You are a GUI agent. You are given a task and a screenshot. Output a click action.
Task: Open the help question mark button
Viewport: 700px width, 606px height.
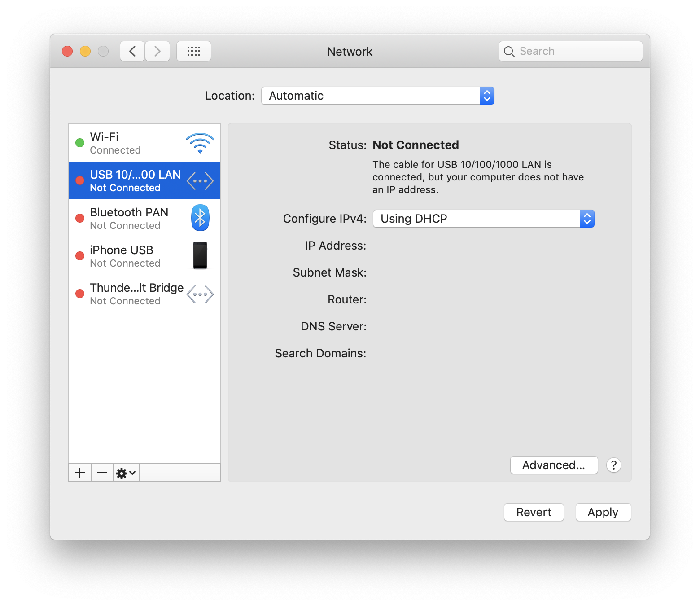coord(613,465)
